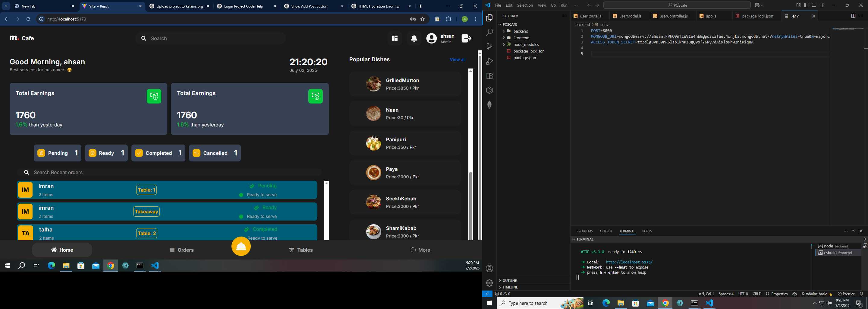Open Chrome extensions puzzle icon

[448, 19]
